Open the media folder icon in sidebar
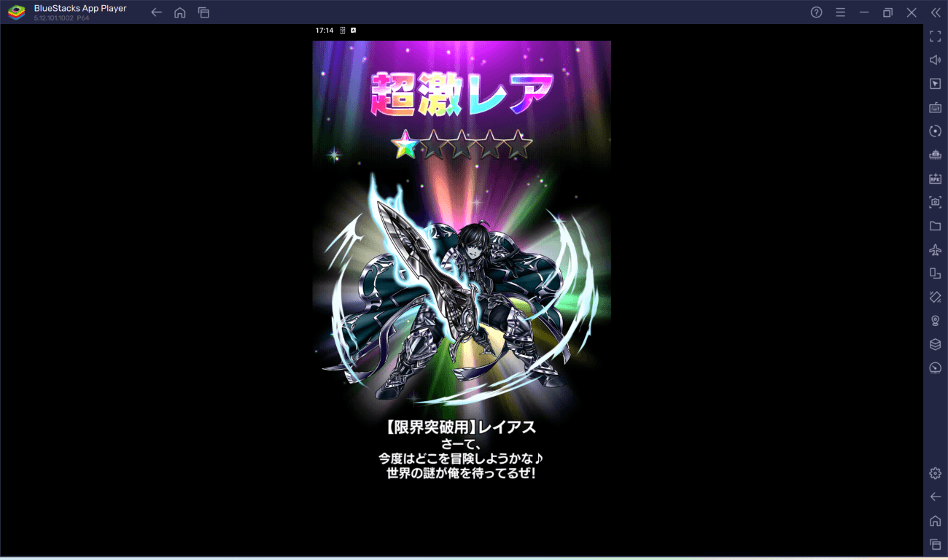Image resolution: width=948 pixels, height=560 pixels. tap(936, 226)
